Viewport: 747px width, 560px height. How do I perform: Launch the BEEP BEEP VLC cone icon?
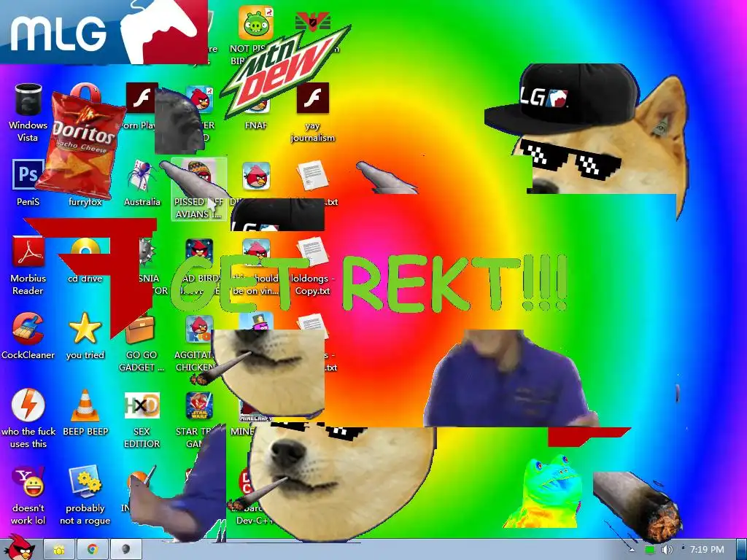(85, 405)
